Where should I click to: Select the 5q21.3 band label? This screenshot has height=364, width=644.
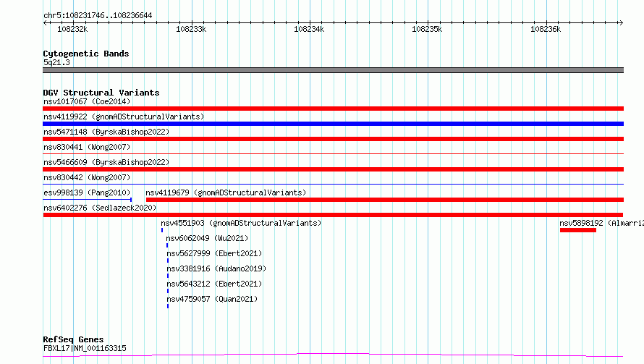(x=56, y=62)
